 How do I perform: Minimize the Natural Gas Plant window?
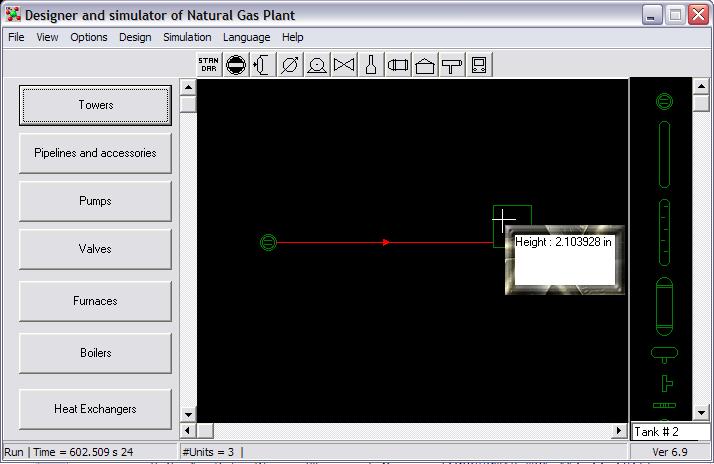tap(652, 15)
